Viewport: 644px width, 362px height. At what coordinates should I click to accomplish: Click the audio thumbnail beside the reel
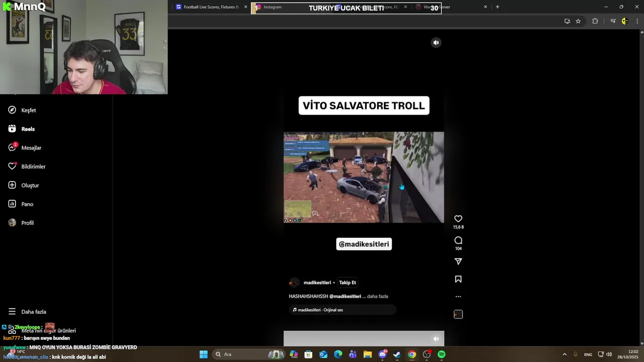pos(458,314)
